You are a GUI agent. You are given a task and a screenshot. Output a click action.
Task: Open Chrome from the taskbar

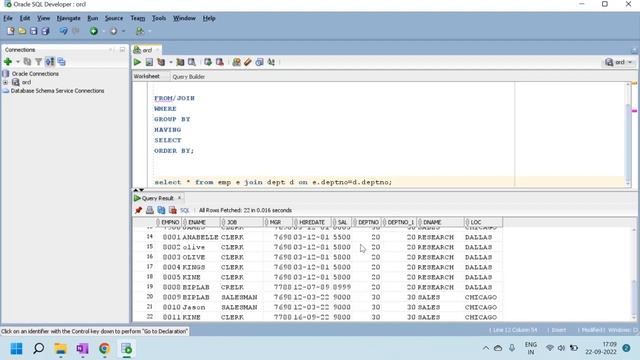pos(104,349)
